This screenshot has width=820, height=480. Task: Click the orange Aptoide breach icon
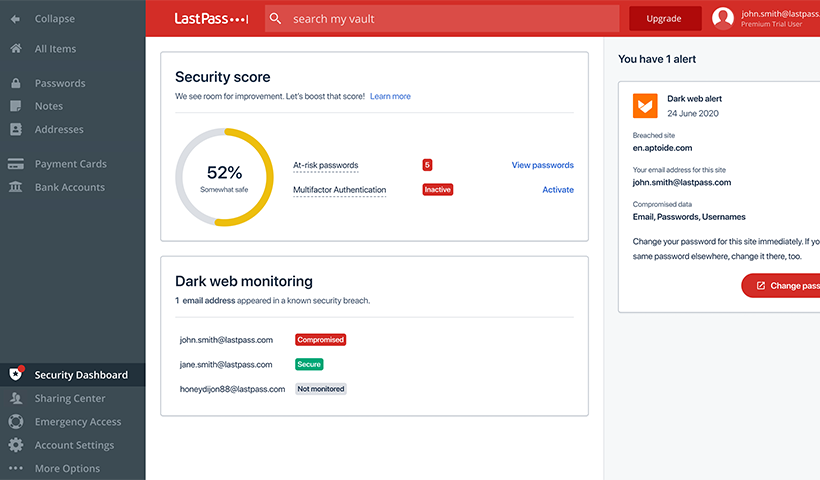[x=645, y=106]
